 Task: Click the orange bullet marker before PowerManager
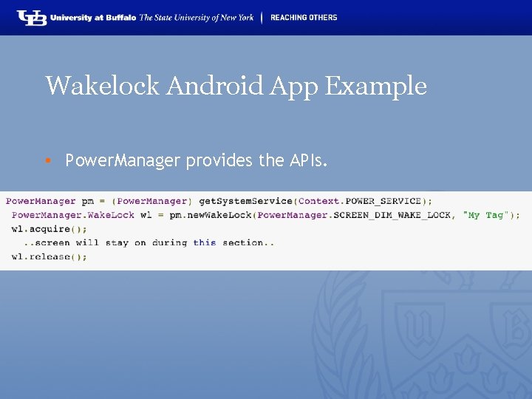48,160
